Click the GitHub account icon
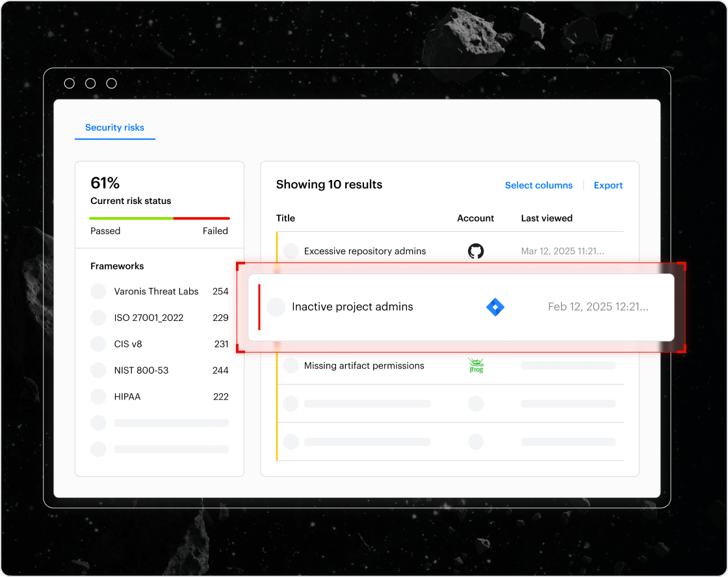Viewport: 728px width, 577px height. pyautogui.click(x=476, y=251)
